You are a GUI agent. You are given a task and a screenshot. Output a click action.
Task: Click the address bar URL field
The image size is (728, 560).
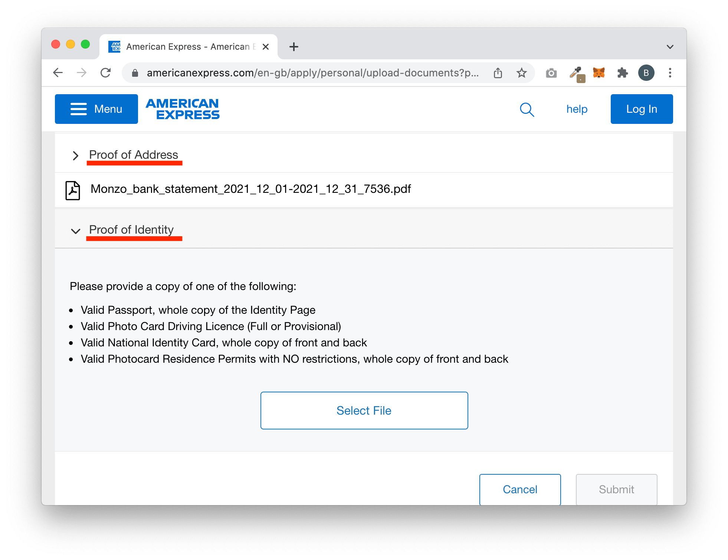tap(312, 73)
